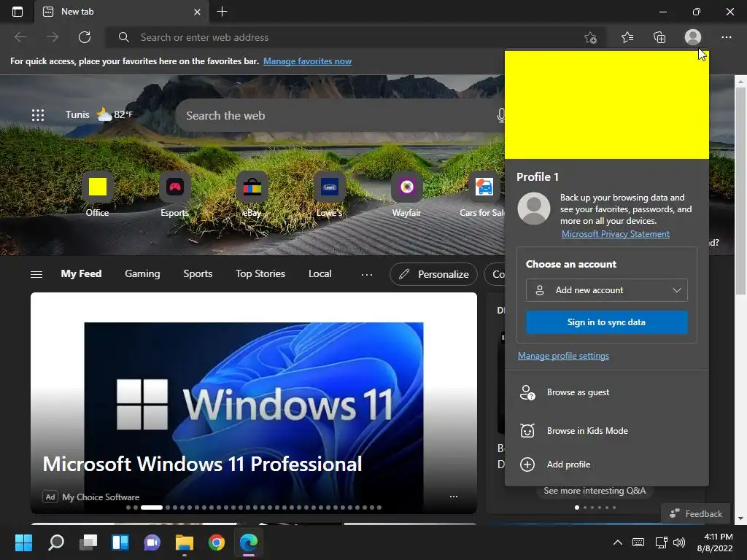This screenshot has height=560, width=747.
Task: Open the clock and date flyout
Action: pos(715,542)
